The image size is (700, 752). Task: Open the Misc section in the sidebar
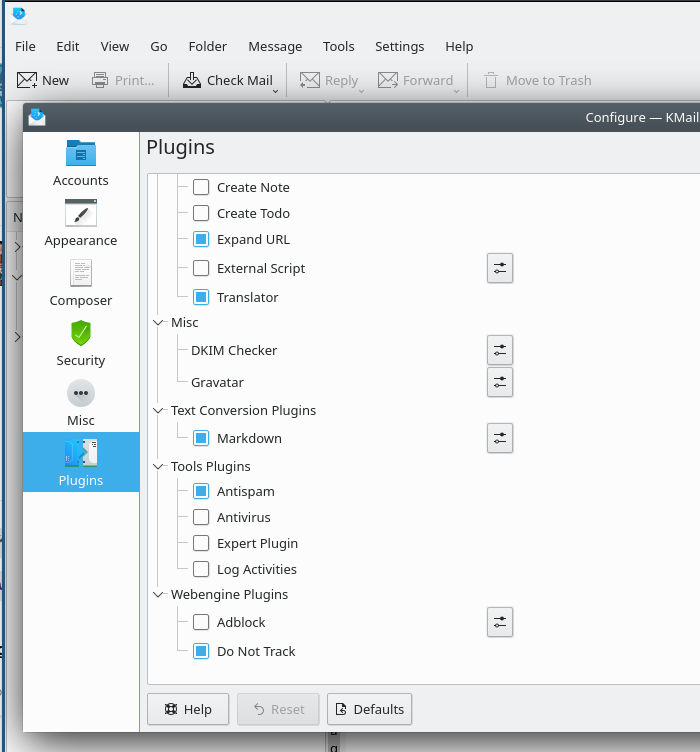click(81, 402)
